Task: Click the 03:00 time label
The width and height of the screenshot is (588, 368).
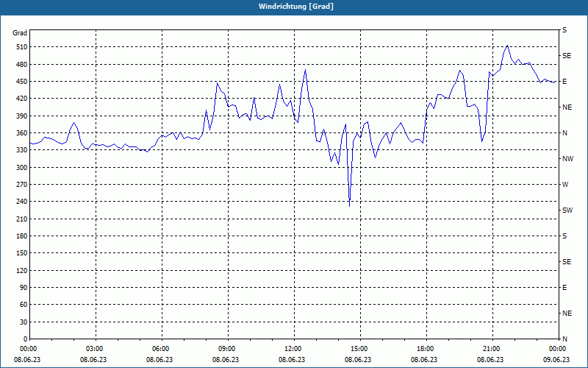Action: pos(96,349)
